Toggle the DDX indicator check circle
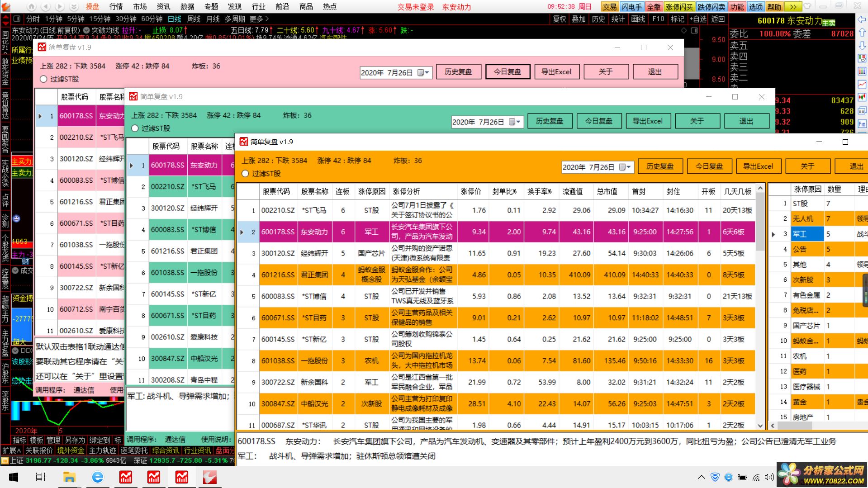868x488 pixels. point(15,351)
